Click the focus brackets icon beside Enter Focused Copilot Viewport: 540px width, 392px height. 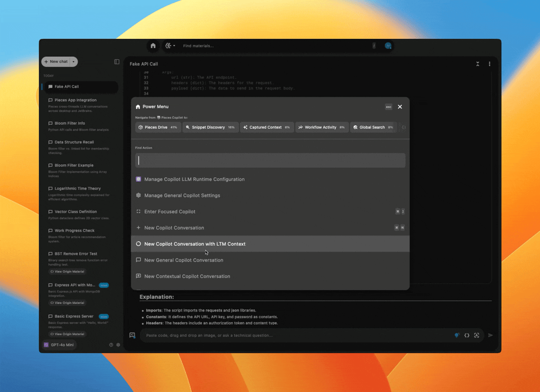[x=138, y=211]
